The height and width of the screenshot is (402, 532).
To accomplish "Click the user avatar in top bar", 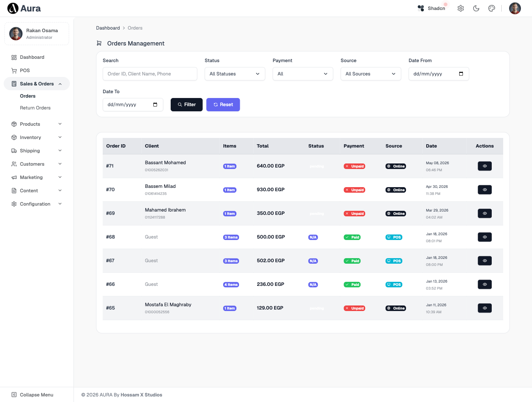I will [515, 8].
